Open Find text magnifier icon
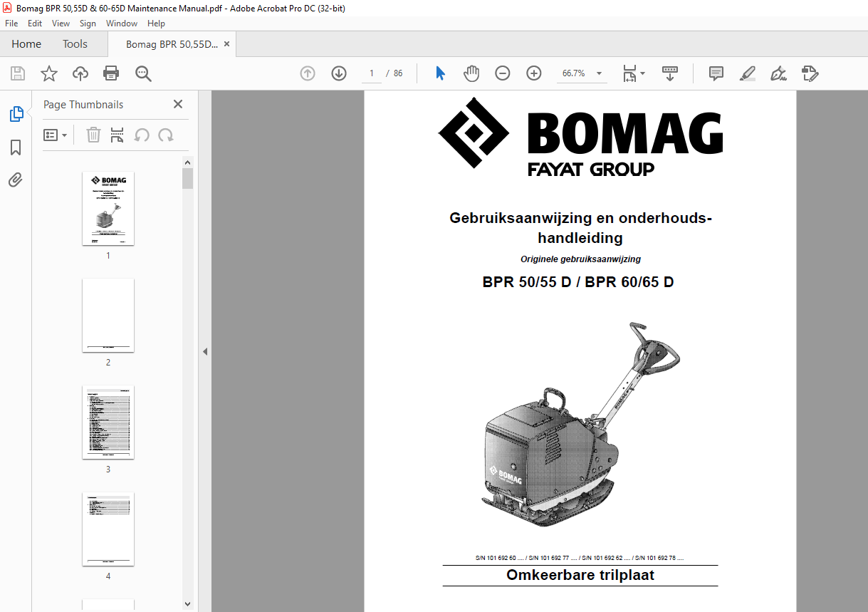This screenshot has width=868, height=612. tap(143, 73)
